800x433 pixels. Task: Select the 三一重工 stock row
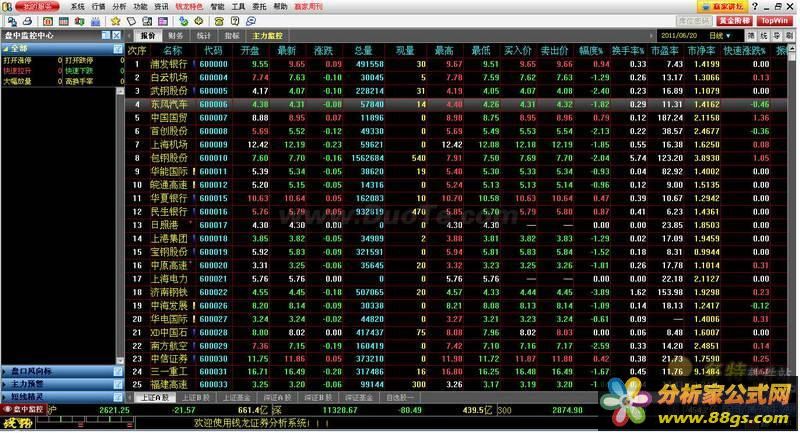pos(457,372)
